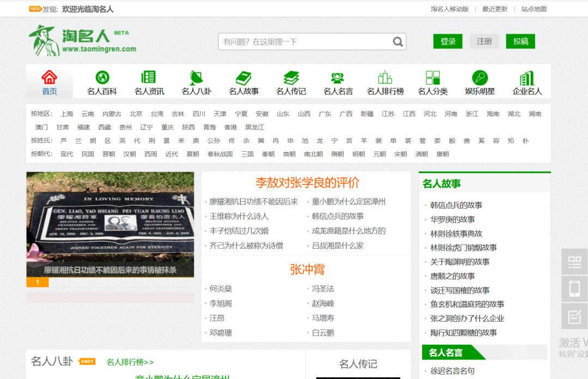
Task: Select the 名人名言 person icon
Action: 338,77
